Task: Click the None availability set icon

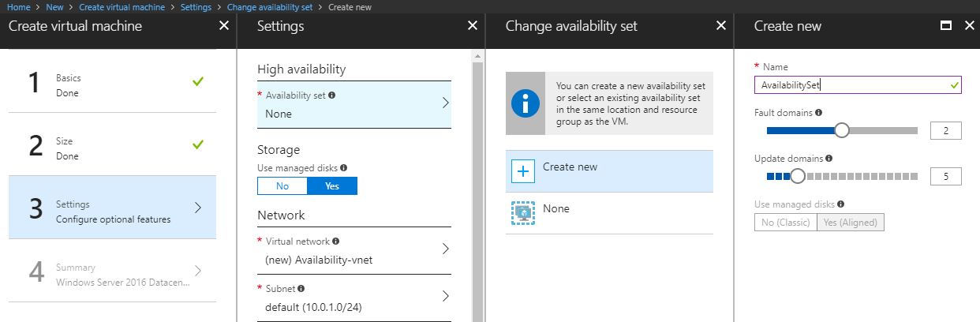Action: coord(523,212)
